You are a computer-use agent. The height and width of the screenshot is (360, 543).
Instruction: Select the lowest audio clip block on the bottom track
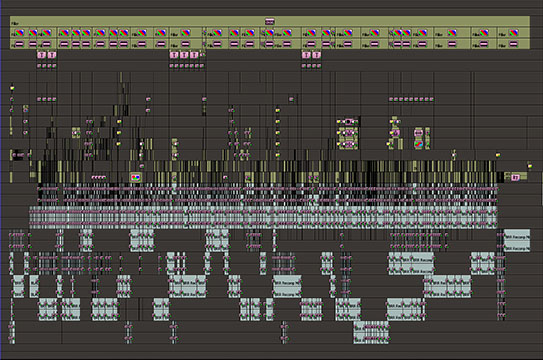(x=371, y=332)
